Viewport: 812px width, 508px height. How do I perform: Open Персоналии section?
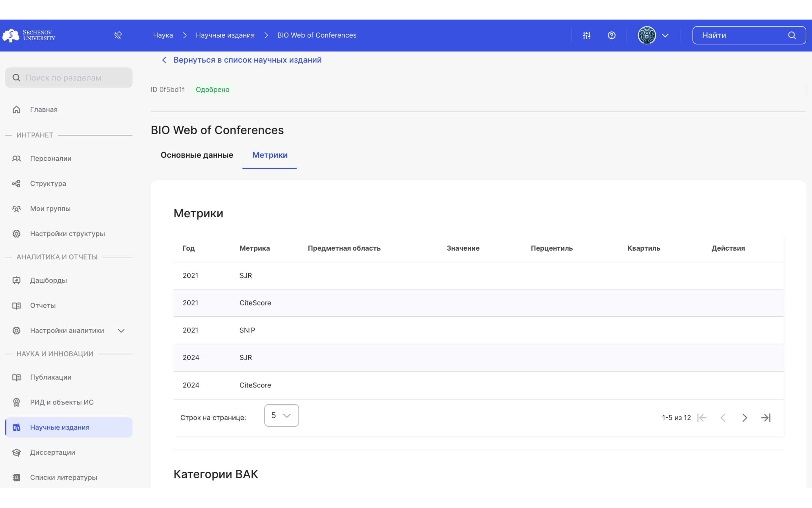pyautogui.click(x=69, y=158)
